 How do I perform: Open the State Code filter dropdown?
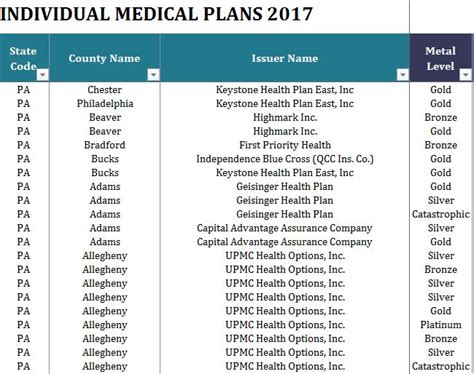[43, 75]
